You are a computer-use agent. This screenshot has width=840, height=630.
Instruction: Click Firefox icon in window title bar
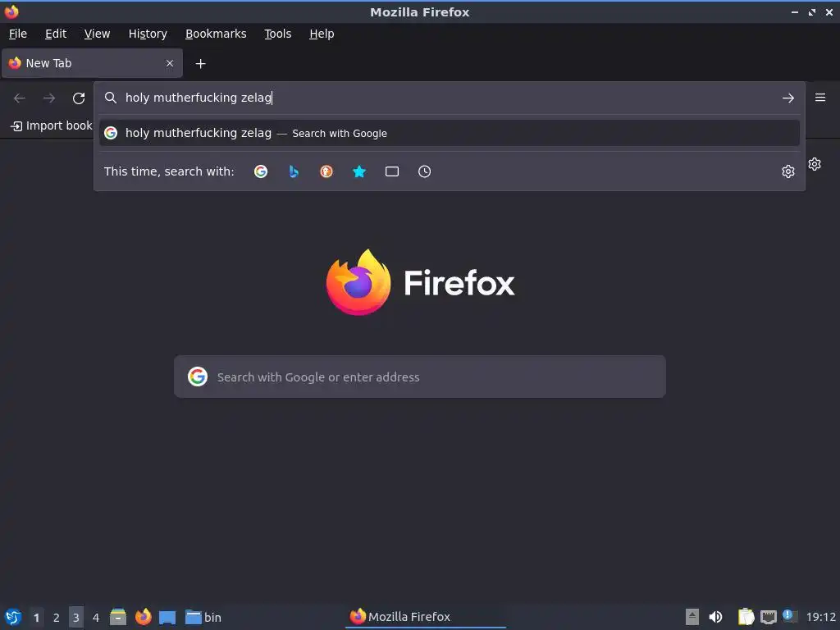11,11
